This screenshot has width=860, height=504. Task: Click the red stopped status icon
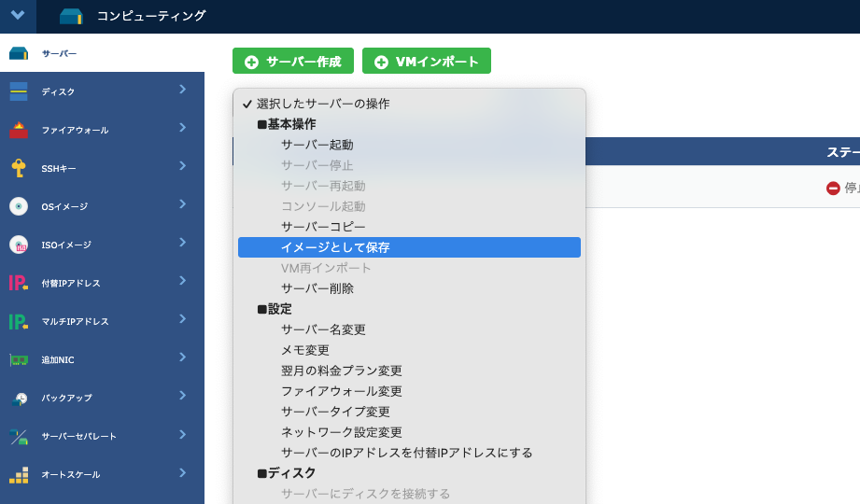(x=833, y=189)
